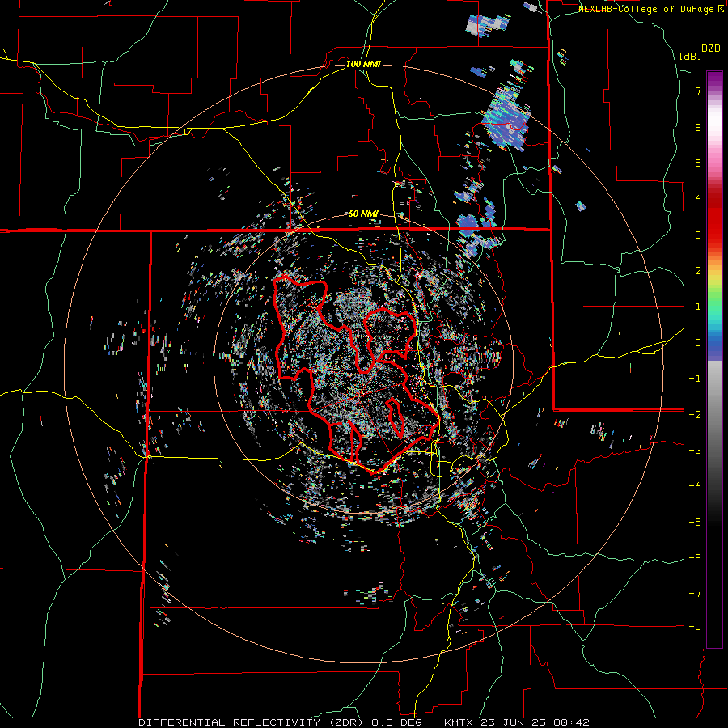Select the -2 value on the color scale
728x728 pixels.
coord(695,414)
